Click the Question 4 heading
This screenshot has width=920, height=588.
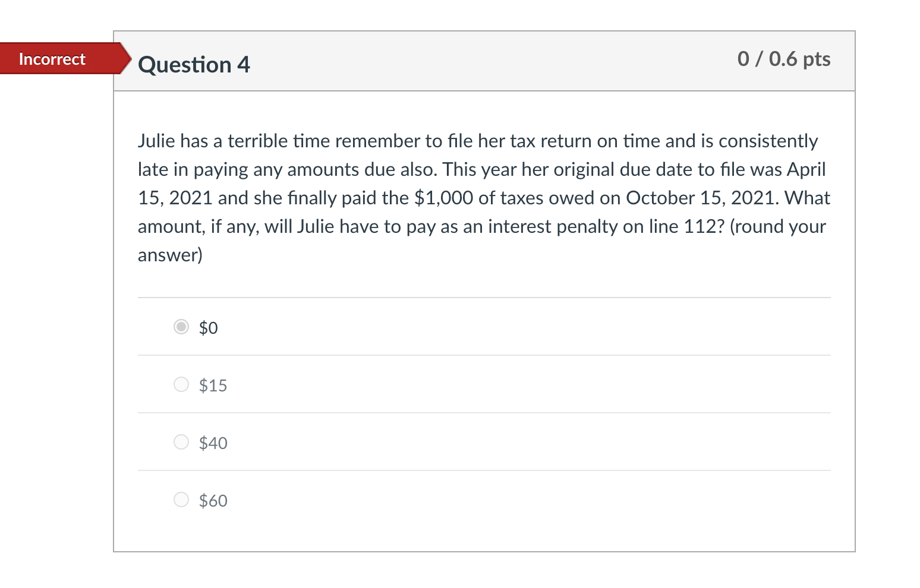[x=193, y=65]
